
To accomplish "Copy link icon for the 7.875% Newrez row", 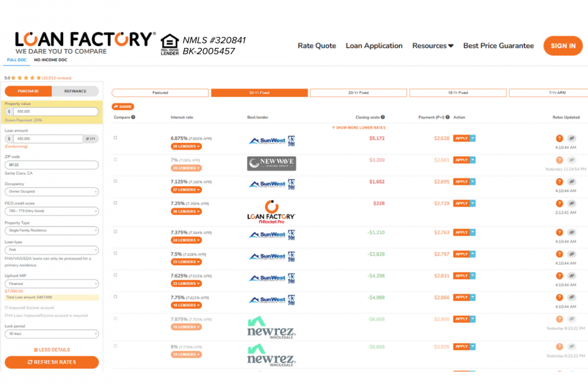I will coord(571,319).
